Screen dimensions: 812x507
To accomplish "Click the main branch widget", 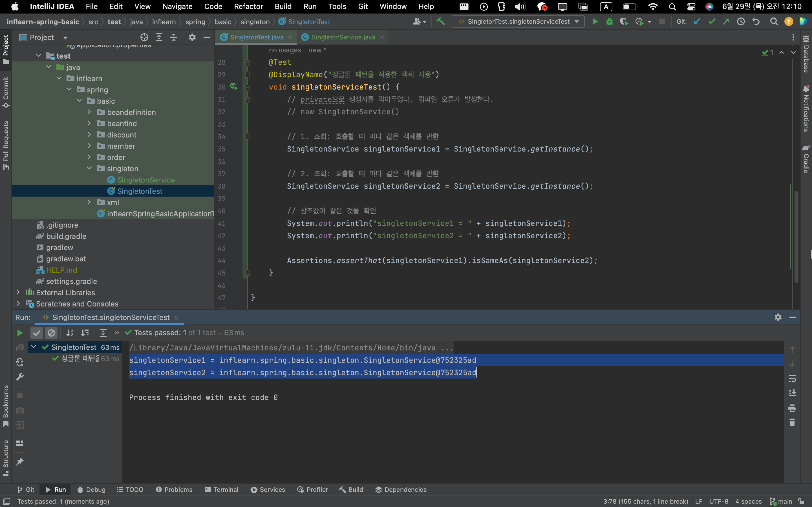I will (782, 501).
